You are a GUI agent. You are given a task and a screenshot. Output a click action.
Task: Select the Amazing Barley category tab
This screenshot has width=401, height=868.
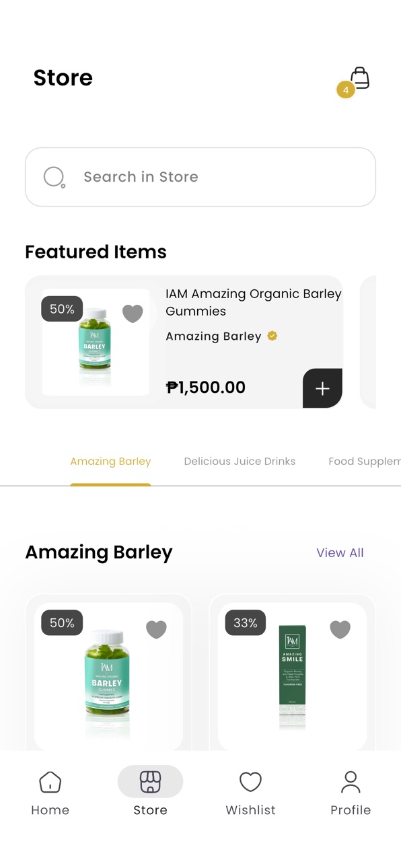click(110, 462)
